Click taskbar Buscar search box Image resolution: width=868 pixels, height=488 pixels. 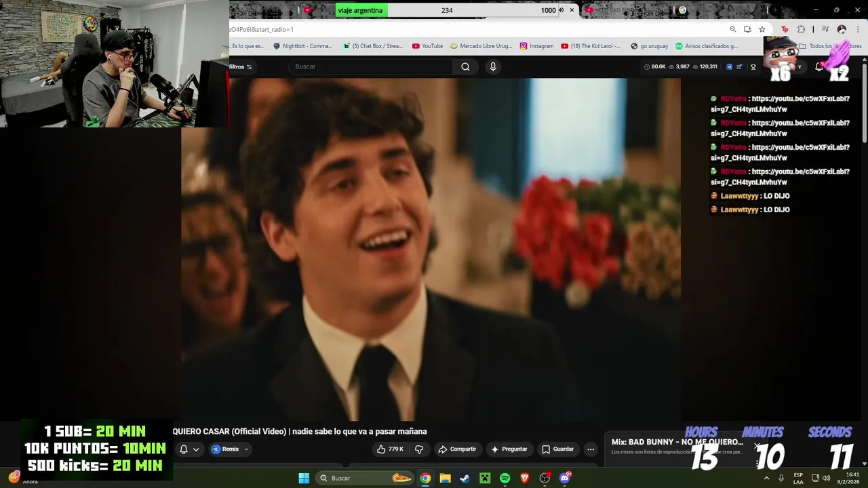(x=366, y=478)
